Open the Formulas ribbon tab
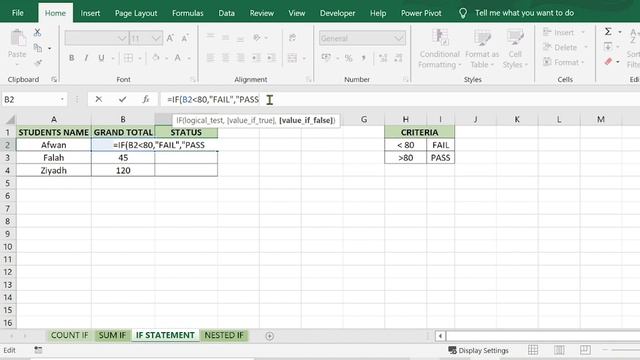This screenshot has width=640, height=360. coord(188,13)
